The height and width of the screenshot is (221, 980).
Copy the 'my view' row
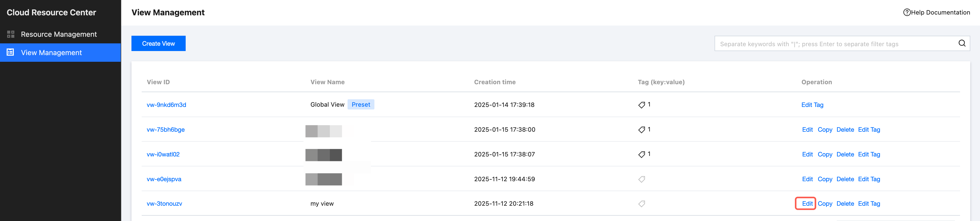coord(825,204)
